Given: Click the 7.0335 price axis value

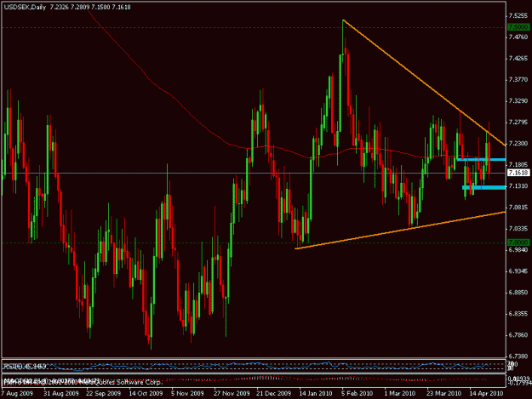Looking at the screenshot, I should (518, 229).
